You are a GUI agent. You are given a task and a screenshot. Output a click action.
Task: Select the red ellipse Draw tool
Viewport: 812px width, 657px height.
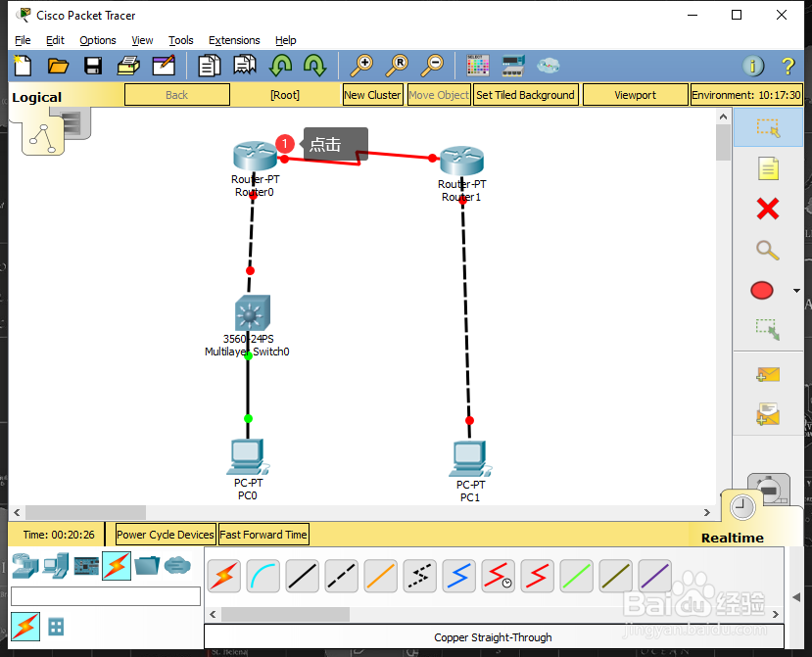[x=762, y=291]
